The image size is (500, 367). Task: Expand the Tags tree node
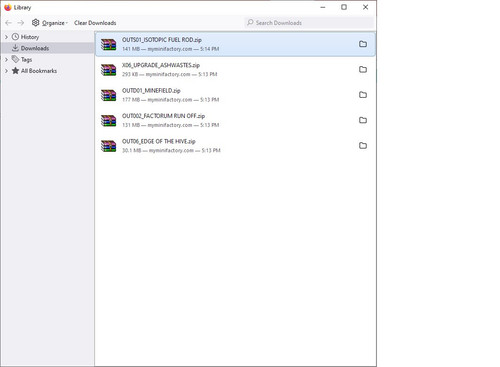[x=6, y=59]
